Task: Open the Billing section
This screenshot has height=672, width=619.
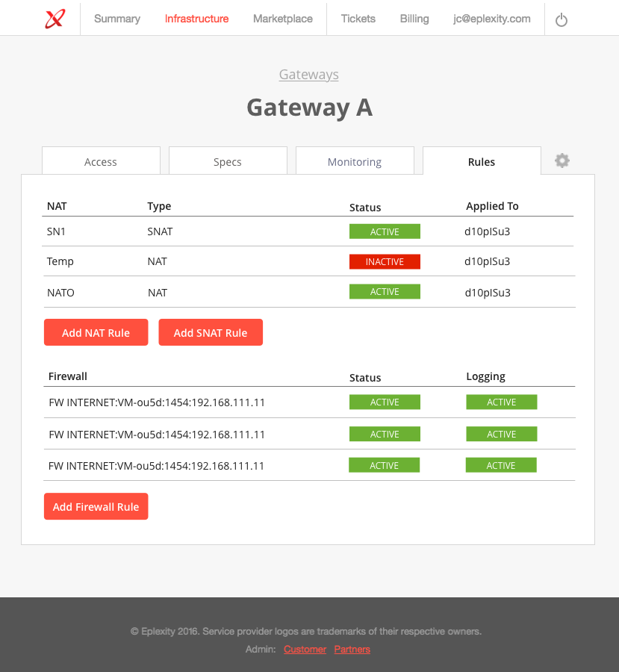Action: tap(414, 19)
